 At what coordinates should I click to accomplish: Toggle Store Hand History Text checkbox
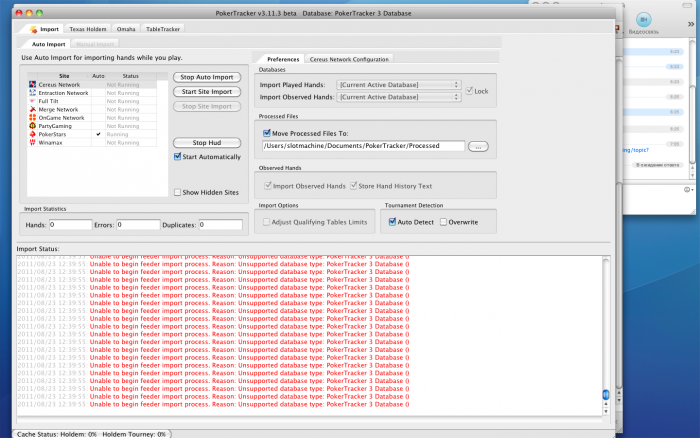354,186
